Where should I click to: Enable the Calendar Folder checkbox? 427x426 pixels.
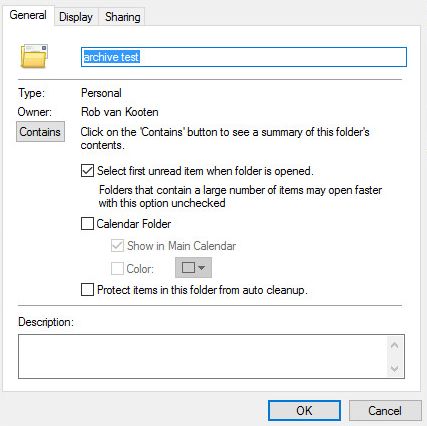coord(87,224)
